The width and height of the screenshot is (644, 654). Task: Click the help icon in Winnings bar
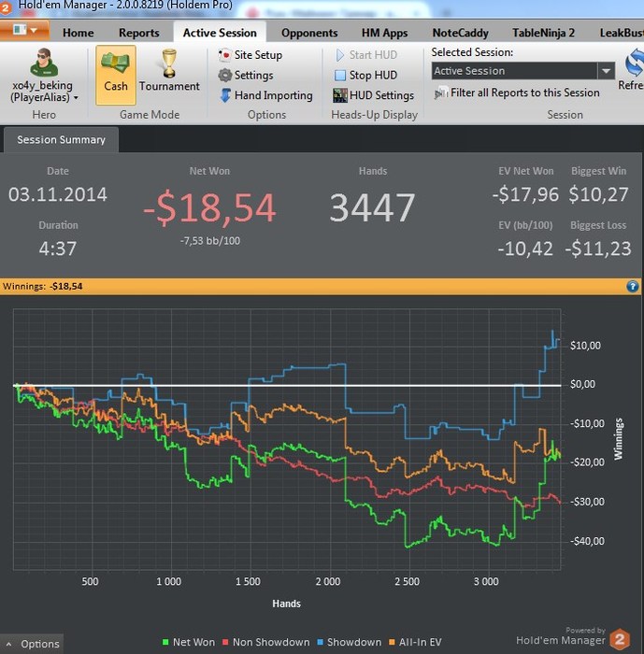pyautogui.click(x=632, y=287)
